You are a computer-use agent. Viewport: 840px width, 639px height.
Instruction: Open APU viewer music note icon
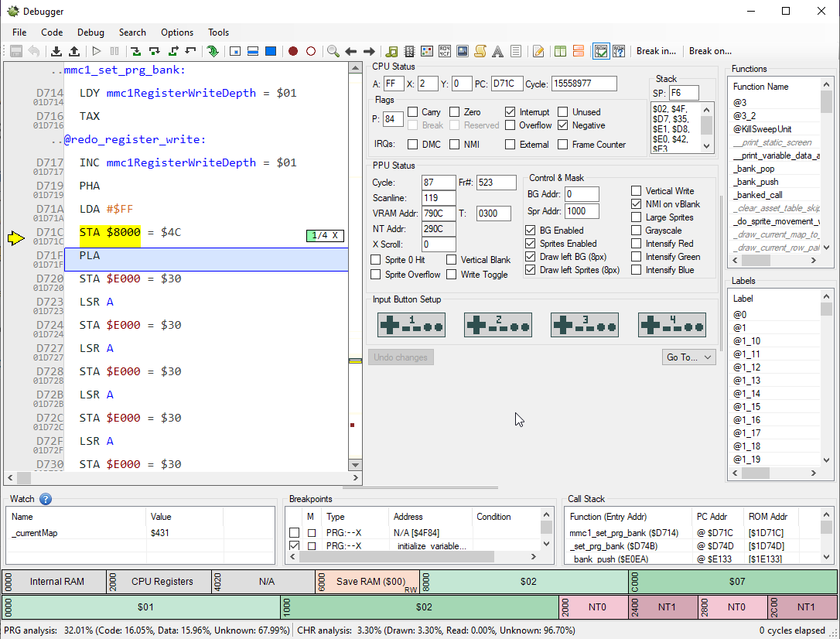[391, 51]
